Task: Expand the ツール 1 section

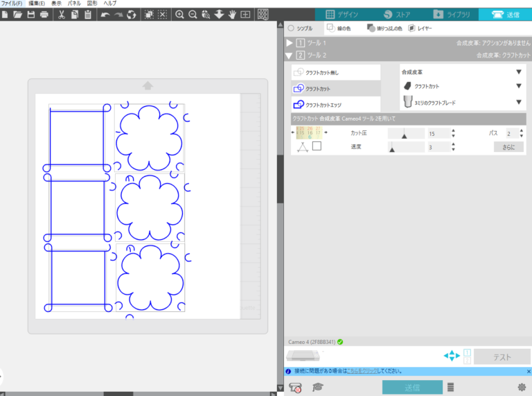Action: pos(290,43)
